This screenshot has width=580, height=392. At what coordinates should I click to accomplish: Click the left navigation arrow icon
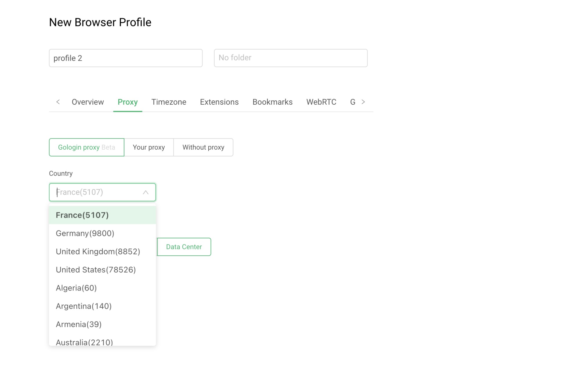58,101
